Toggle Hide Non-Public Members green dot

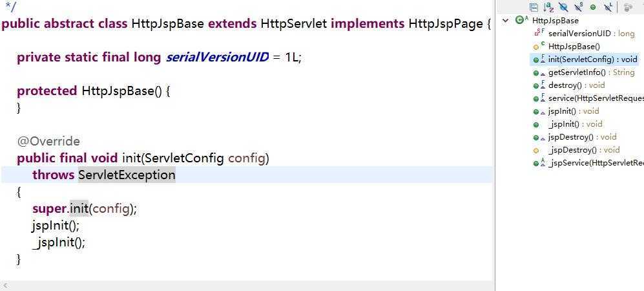(x=593, y=7)
